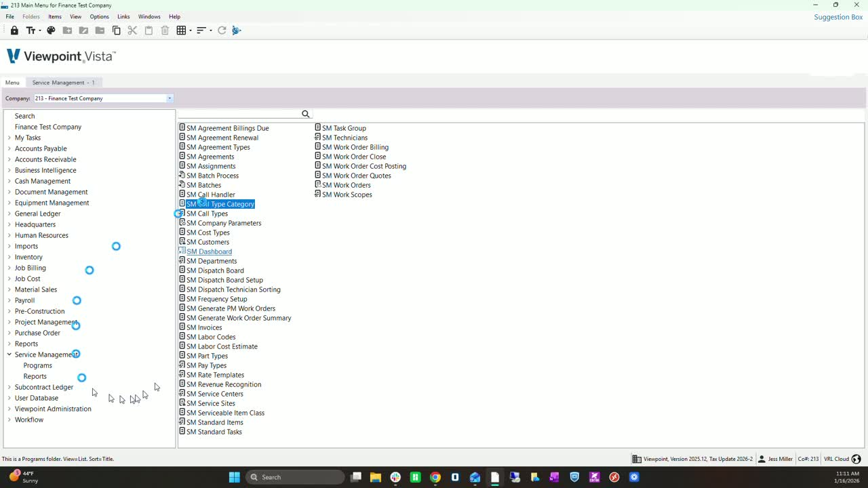Open File Explorer from taskbar
868x488 pixels.
(x=376, y=477)
